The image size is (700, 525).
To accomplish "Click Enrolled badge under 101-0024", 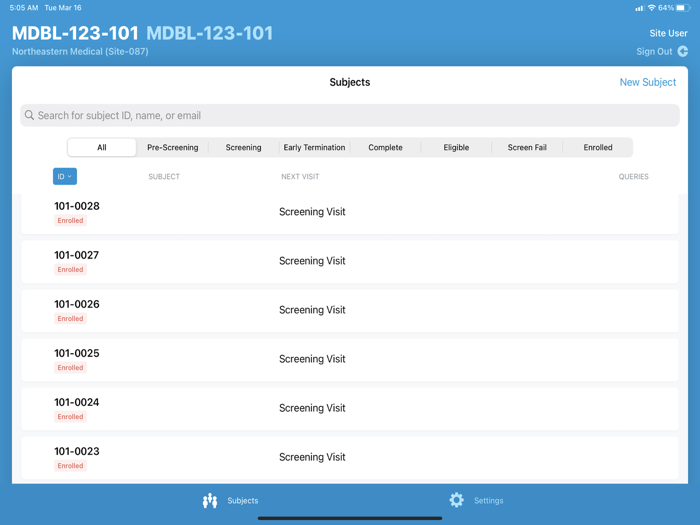I will coord(70,417).
